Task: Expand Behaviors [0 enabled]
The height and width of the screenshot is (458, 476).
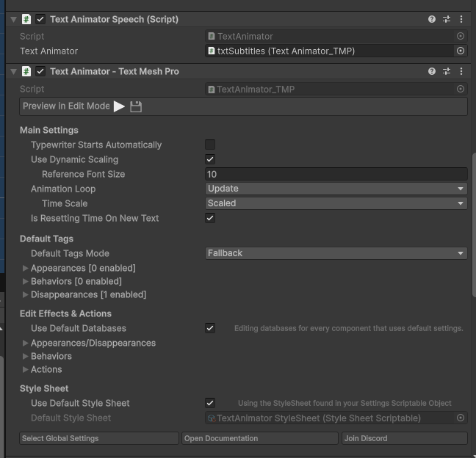Action: pos(26,281)
